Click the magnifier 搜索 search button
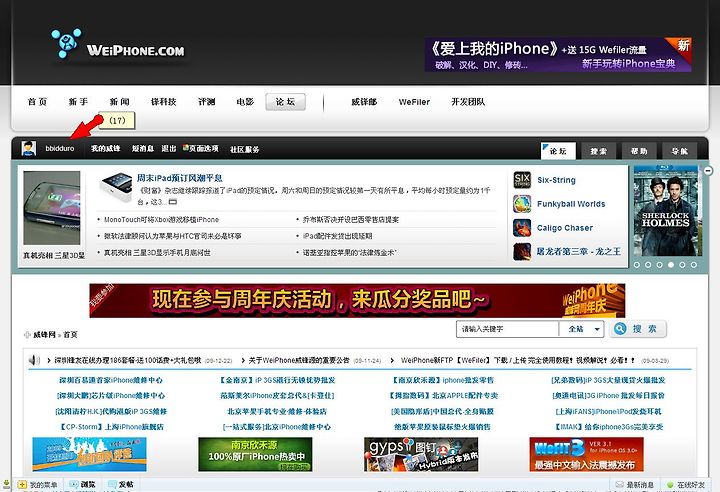 click(x=637, y=329)
